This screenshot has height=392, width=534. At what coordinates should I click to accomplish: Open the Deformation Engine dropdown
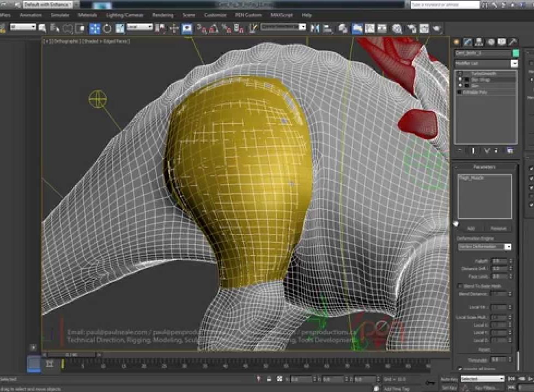coord(484,247)
